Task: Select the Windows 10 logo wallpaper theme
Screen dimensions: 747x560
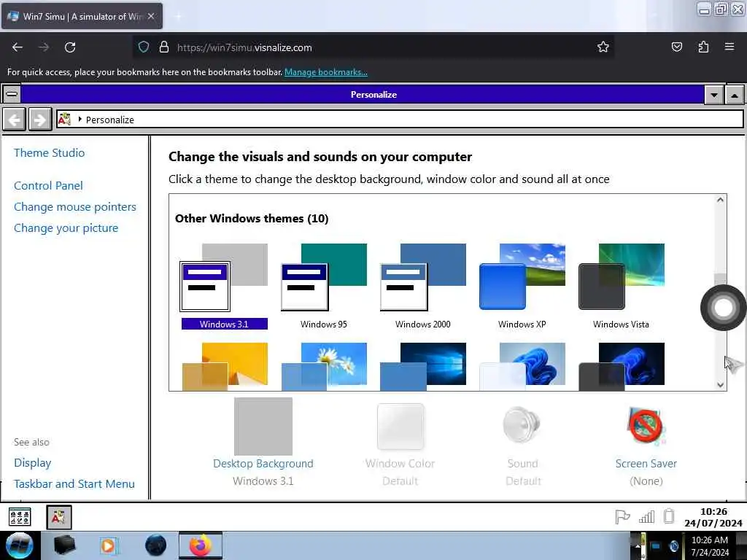Action: point(422,366)
